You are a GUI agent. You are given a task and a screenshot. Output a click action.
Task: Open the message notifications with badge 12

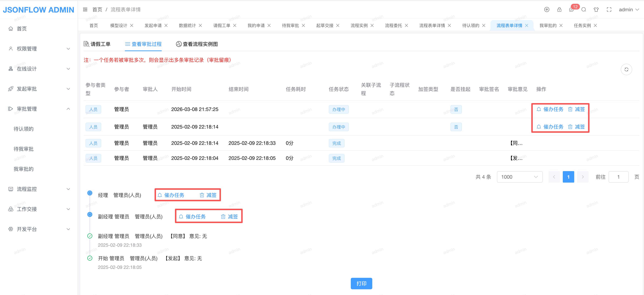pos(572,9)
